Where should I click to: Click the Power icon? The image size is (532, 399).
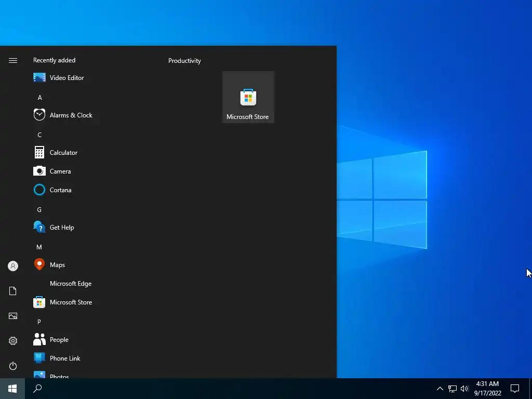(13, 366)
